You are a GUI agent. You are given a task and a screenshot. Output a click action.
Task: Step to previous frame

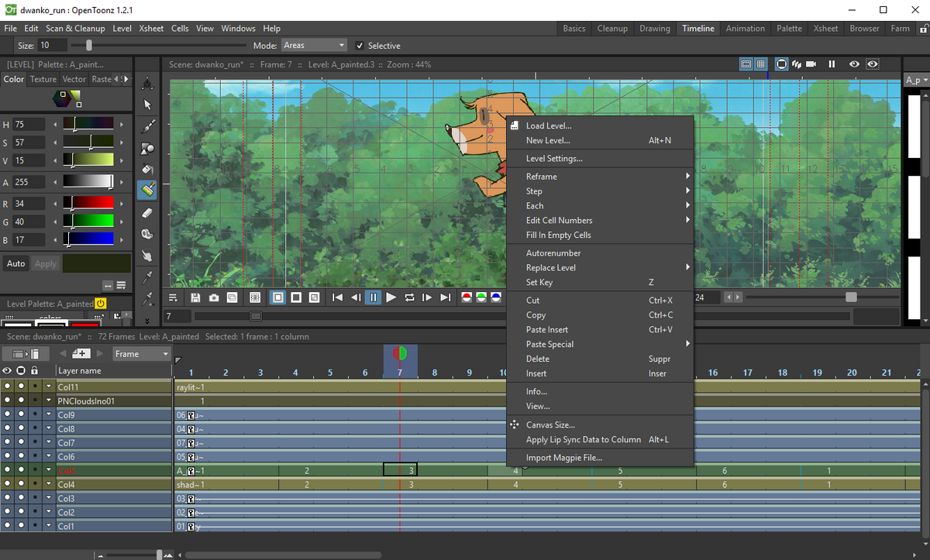[x=355, y=297]
